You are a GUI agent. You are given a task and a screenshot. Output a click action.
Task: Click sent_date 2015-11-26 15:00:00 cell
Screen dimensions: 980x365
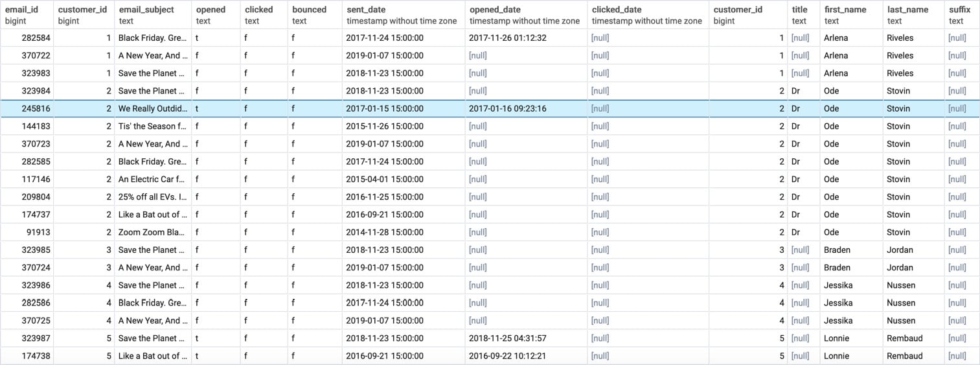[404, 126]
